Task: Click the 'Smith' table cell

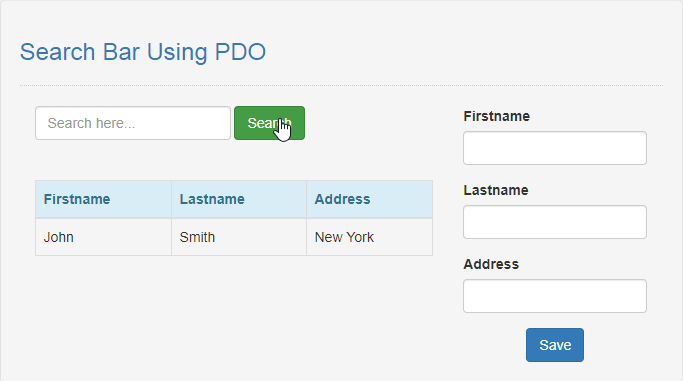Action: point(239,237)
